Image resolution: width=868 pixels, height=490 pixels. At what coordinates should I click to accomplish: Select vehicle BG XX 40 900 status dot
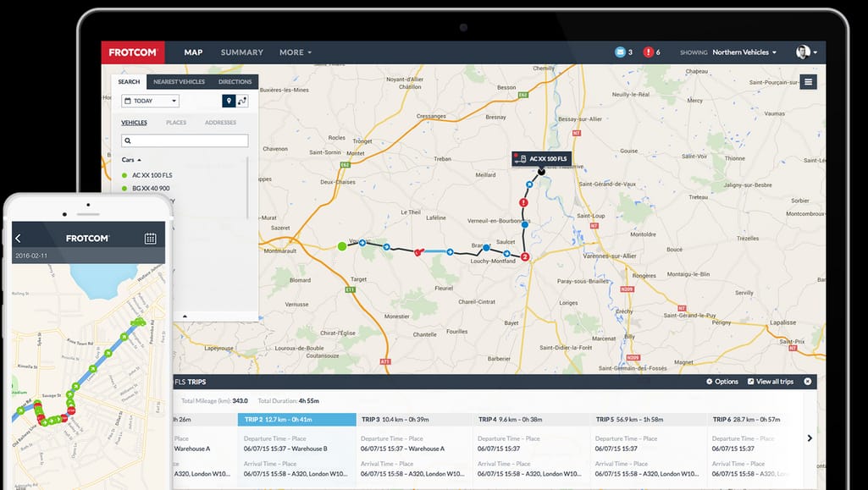pos(124,187)
